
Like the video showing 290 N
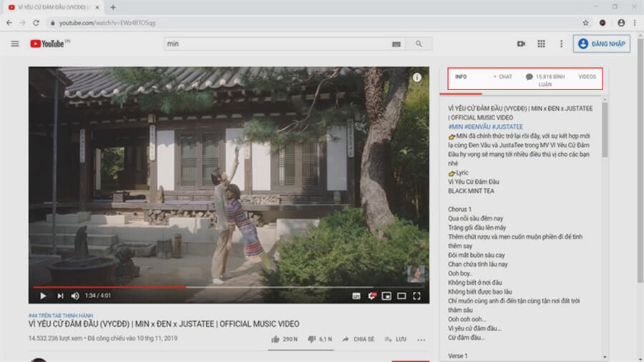(284, 339)
